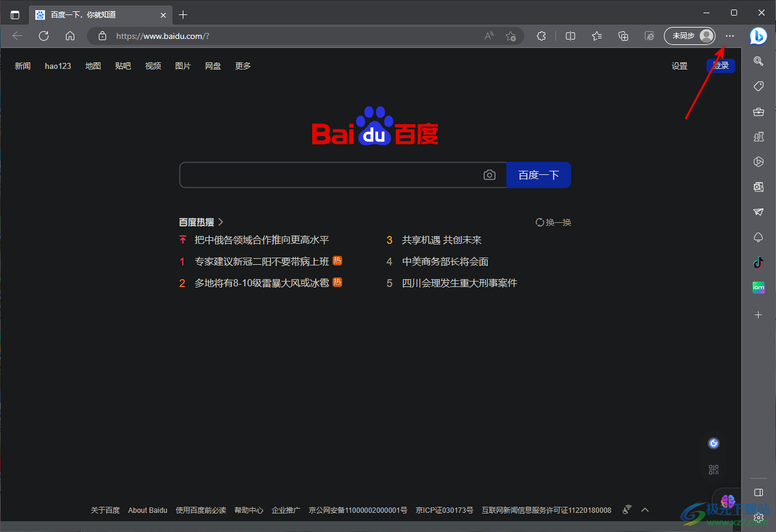
Task: Toggle sidebar visibility button
Action: pos(758,492)
